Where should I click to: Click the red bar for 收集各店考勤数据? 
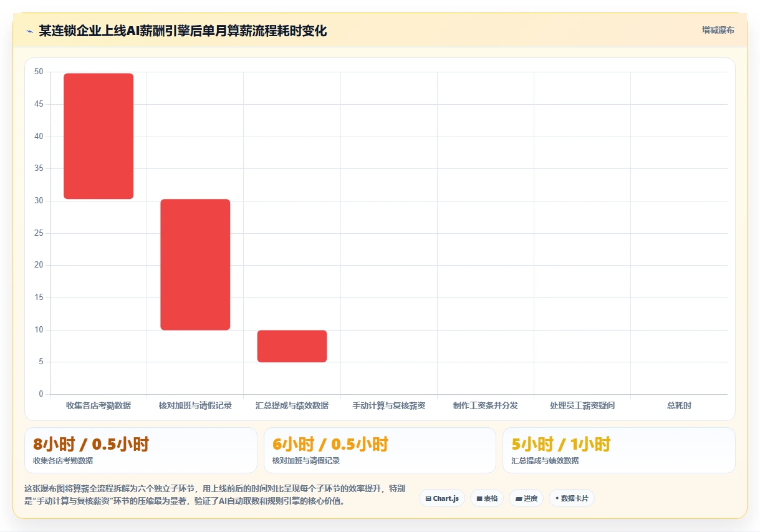point(99,136)
